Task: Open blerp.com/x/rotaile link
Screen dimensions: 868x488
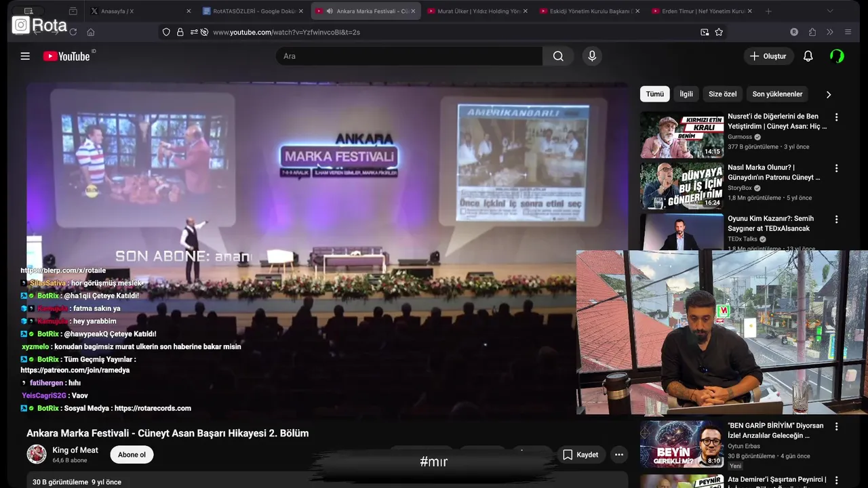Action: (63, 270)
